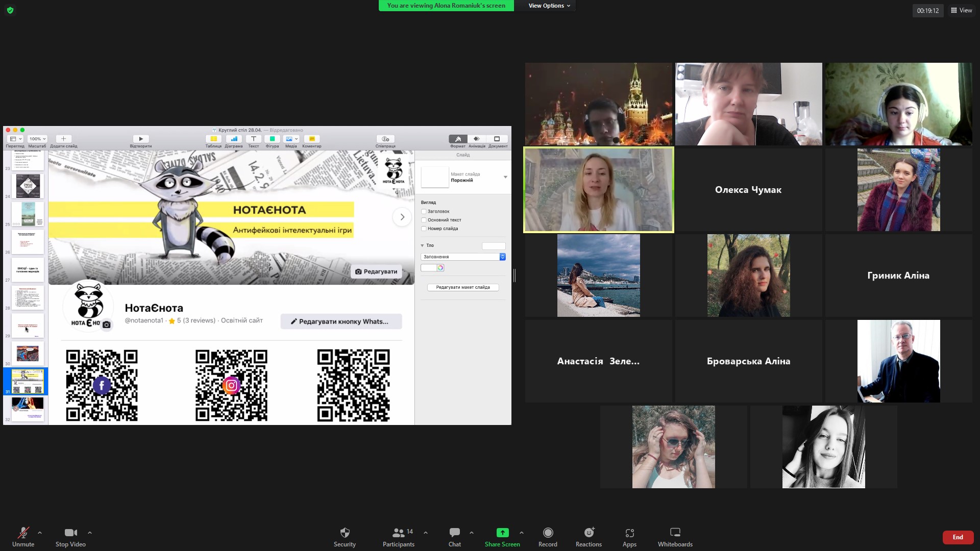Image resolution: width=980 pixels, height=551 pixels.
Task: Expand audio options arrow next to Unmute
Action: tap(40, 533)
